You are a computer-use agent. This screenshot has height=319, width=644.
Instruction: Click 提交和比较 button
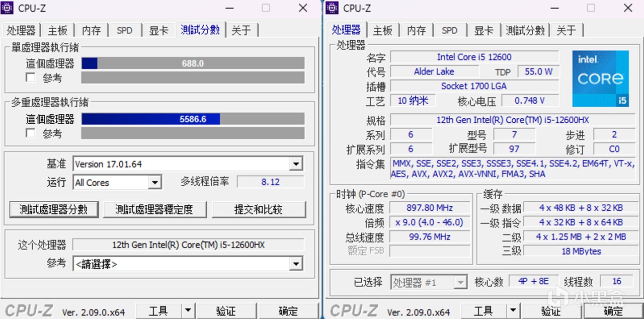pos(259,210)
